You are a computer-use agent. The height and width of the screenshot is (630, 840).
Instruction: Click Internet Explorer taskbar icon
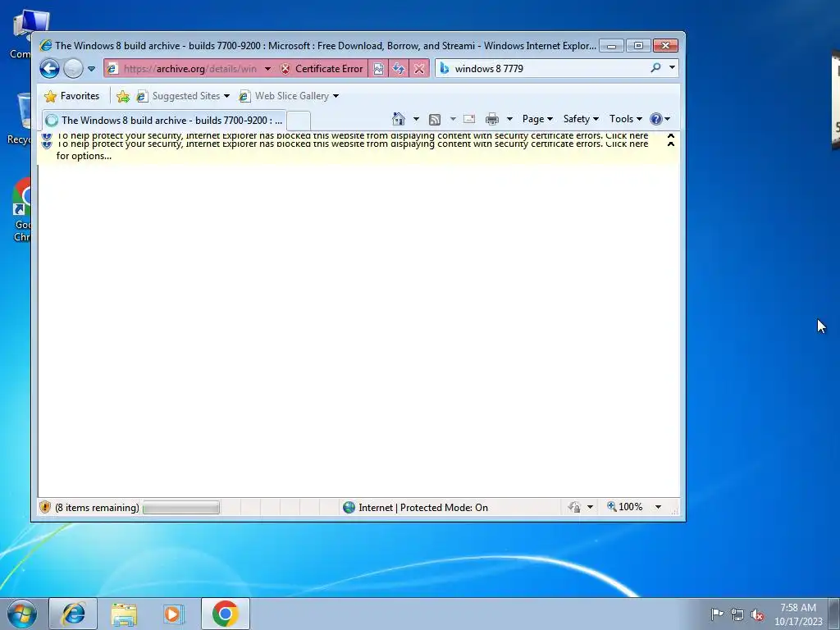point(73,614)
